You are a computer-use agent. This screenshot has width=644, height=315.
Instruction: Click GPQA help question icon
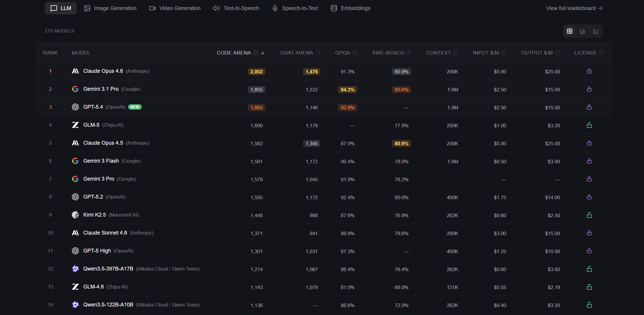click(x=355, y=53)
